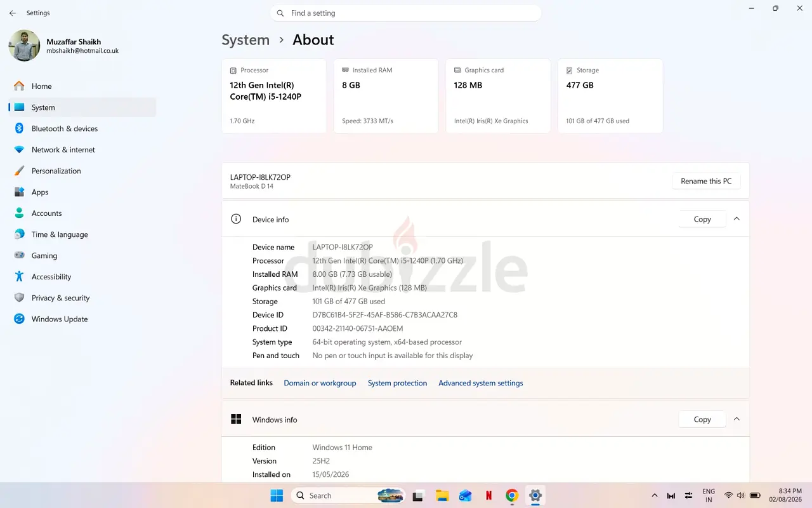Select System in the settings sidebar

coord(82,107)
